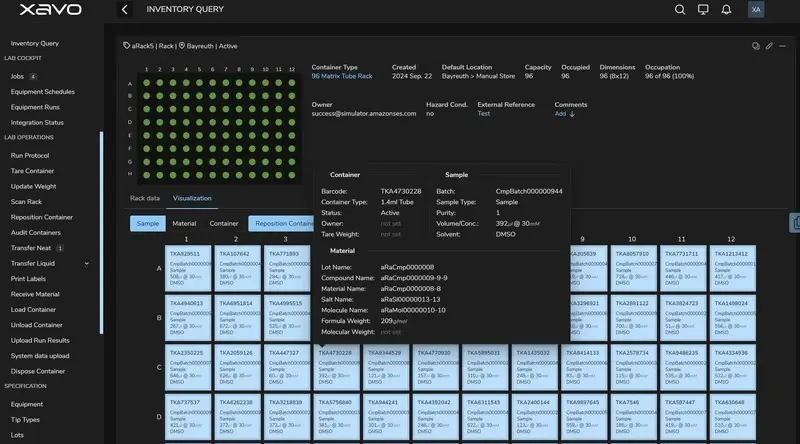Select tube card TKA4730228 in row C
The width and height of the screenshot is (800, 444).
click(336, 367)
